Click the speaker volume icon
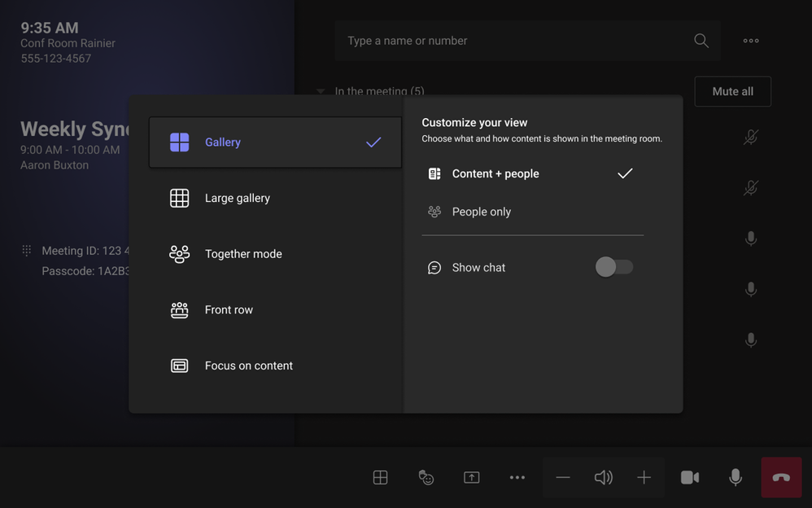812x508 pixels. (603, 478)
